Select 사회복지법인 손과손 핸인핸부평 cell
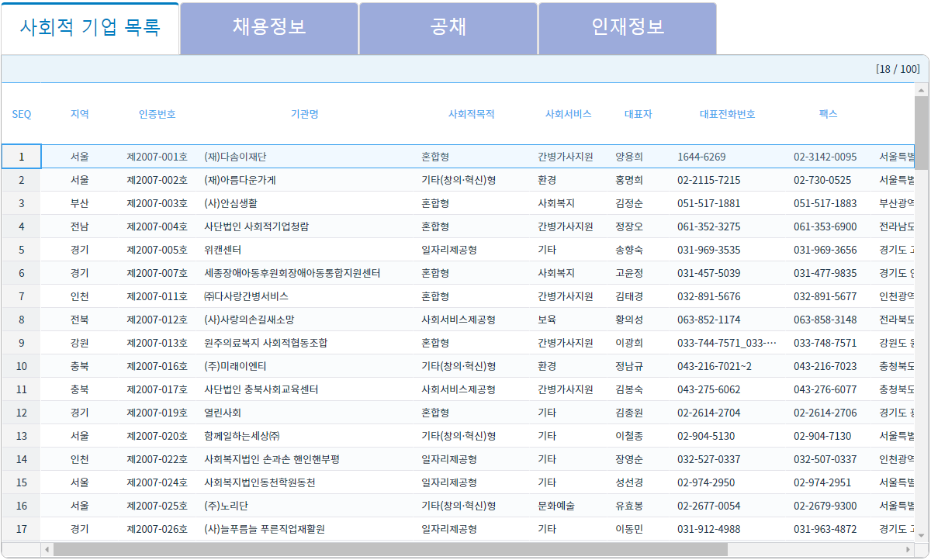 [x=305, y=459]
